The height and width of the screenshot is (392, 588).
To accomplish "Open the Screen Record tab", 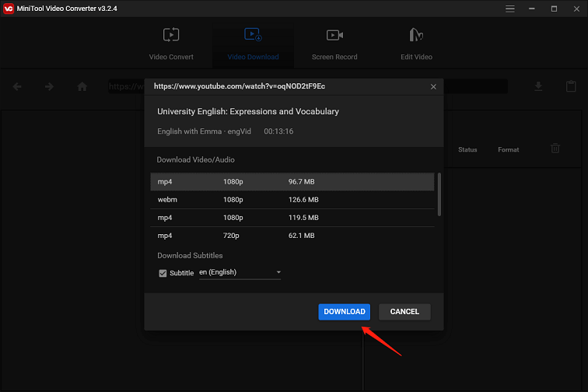I will pos(334,44).
